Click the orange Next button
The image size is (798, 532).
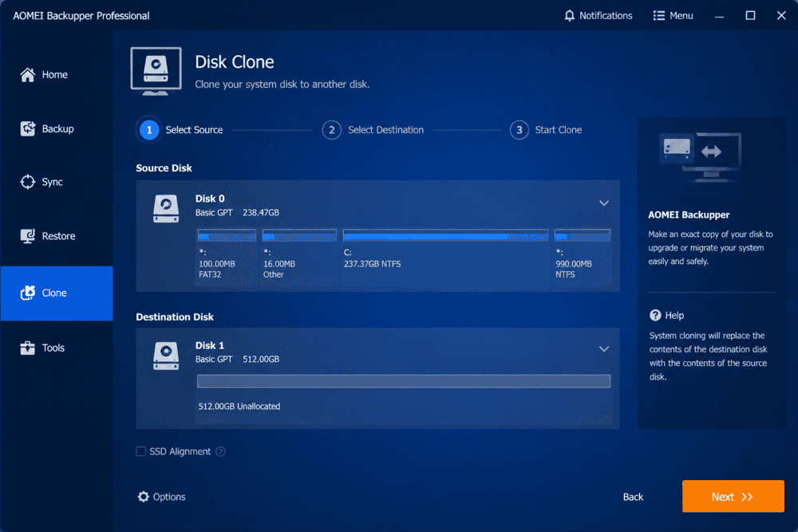point(733,496)
